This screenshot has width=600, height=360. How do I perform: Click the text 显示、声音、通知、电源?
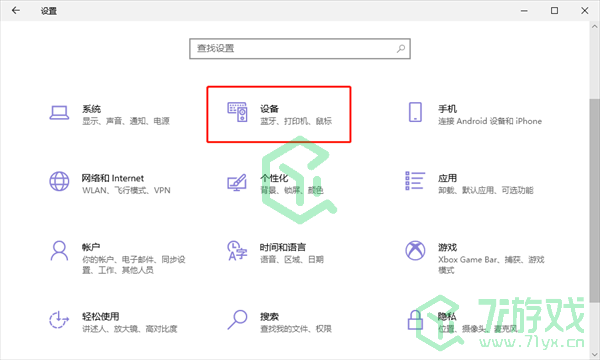[x=126, y=121]
